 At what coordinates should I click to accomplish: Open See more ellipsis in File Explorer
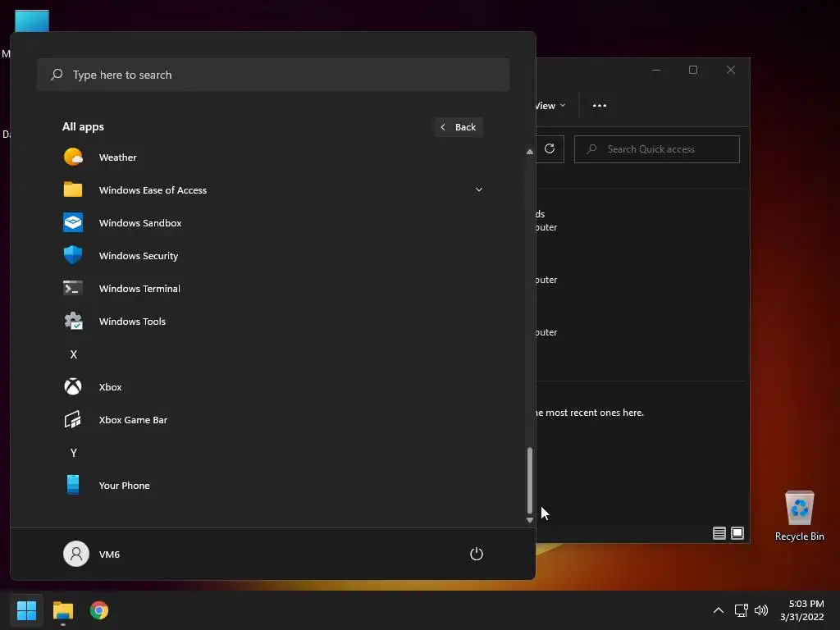600,106
